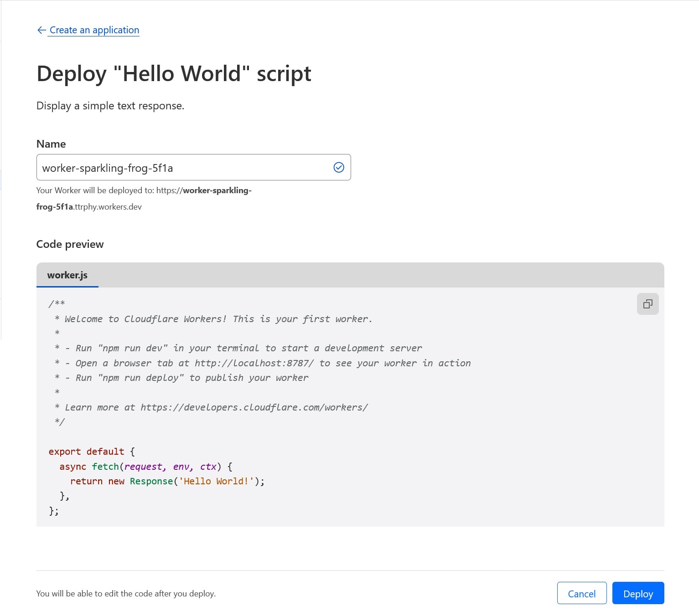Click the Cancel button
699x616 pixels.
tap(582, 593)
